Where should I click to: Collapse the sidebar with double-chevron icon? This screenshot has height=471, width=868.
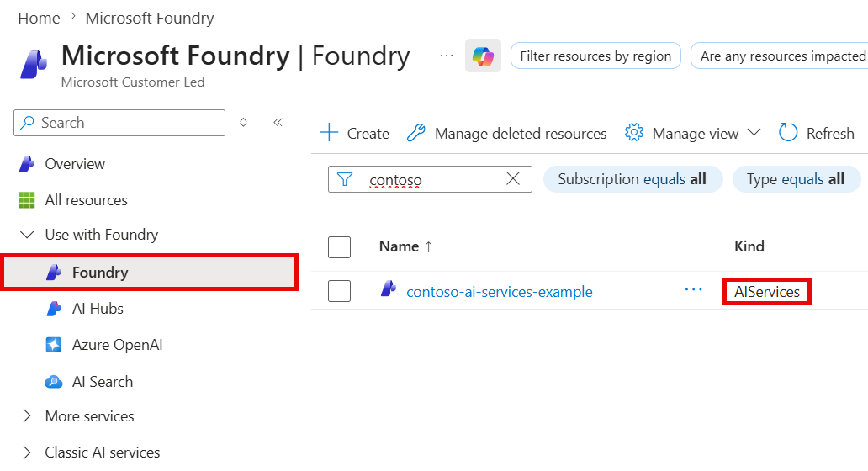pos(278,122)
